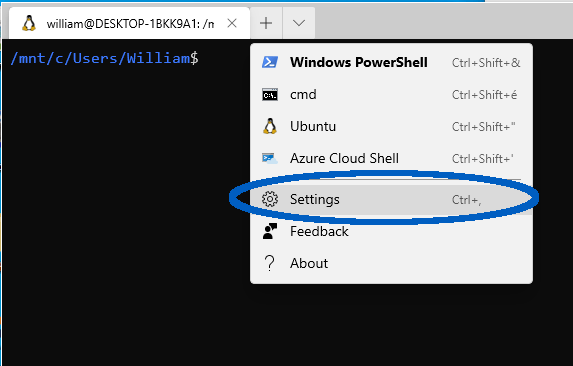The height and width of the screenshot is (366, 573).
Task: Click the Feedback person icon
Action: pos(270,231)
